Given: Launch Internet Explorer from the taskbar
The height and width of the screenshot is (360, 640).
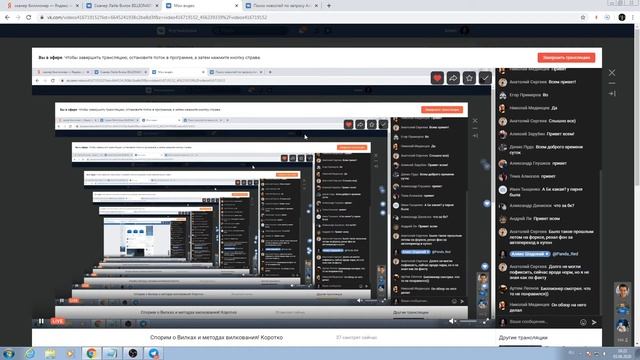Looking at the screenshot, I should pyautogui.click(x=30, y=353).
